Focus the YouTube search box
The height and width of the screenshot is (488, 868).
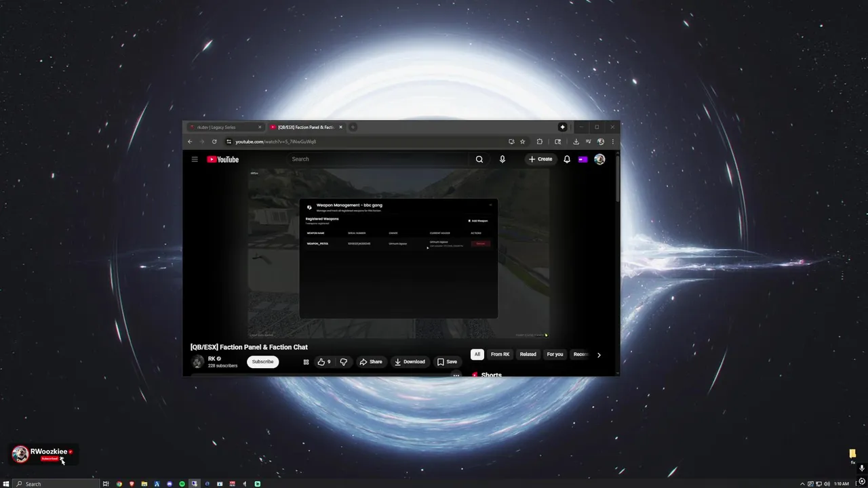tap(377, 159)
